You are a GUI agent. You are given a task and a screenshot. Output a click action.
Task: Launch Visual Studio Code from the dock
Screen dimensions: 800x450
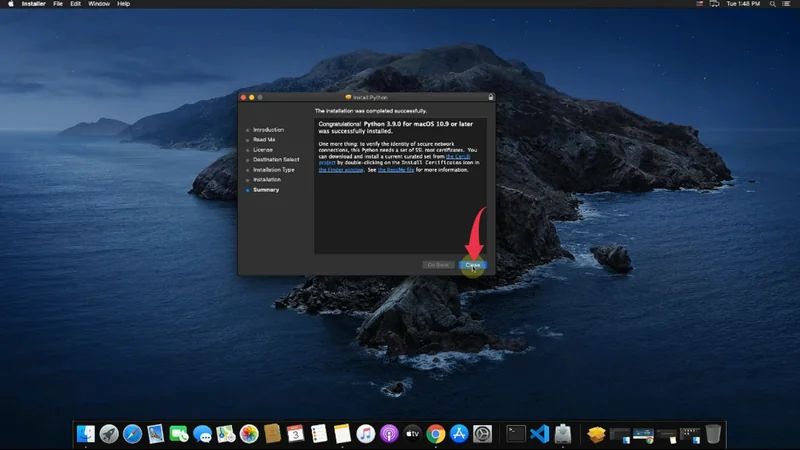tap(540, 434)
